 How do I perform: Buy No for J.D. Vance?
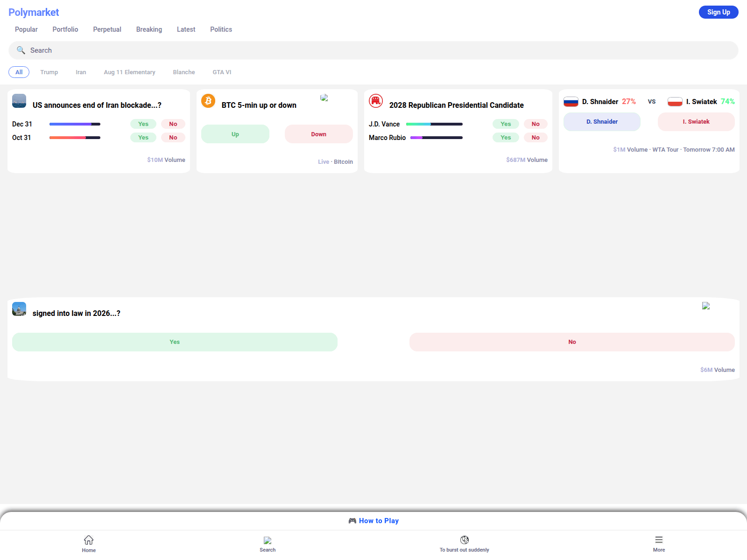click(536, 124)
